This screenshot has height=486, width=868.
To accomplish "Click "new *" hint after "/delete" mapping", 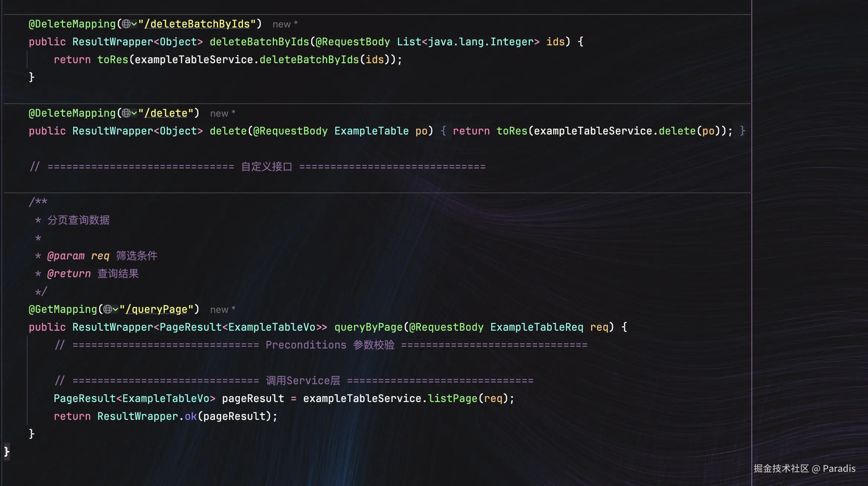I will click(x=222, y=114).
